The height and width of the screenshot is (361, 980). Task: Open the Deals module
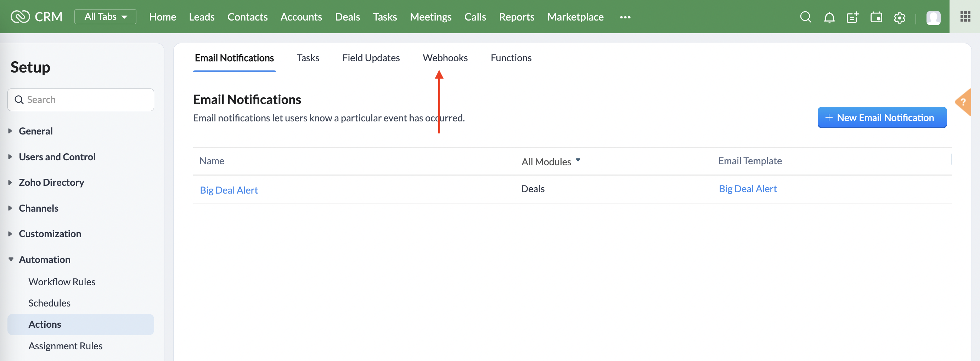click(x=347, y=17)
